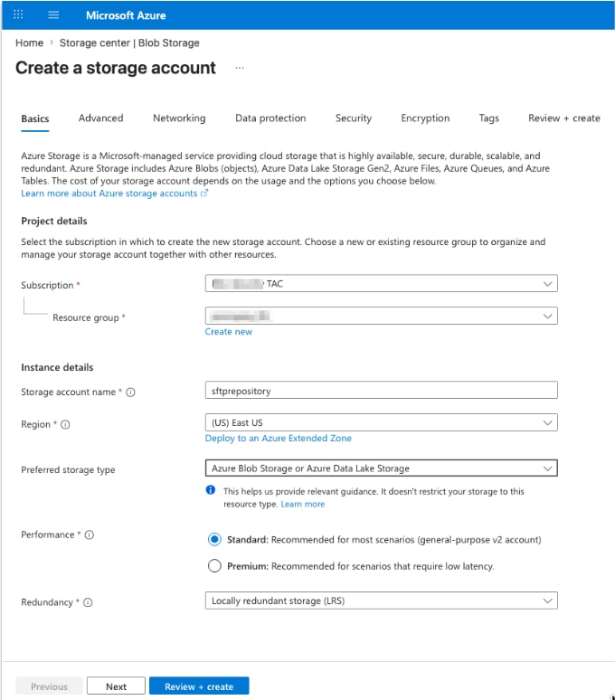Click Deploy to an Azure Extended Zone link
Screen dimensions: 615x700
coord(278,438)
